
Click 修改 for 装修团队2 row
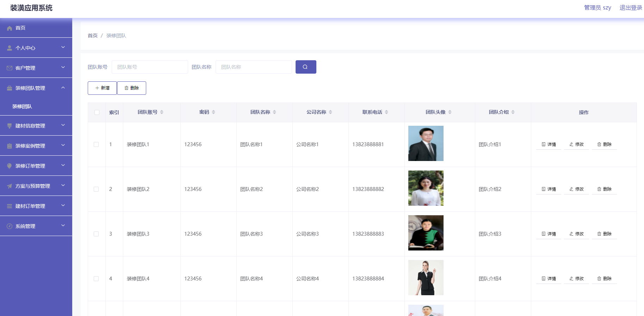576,189
